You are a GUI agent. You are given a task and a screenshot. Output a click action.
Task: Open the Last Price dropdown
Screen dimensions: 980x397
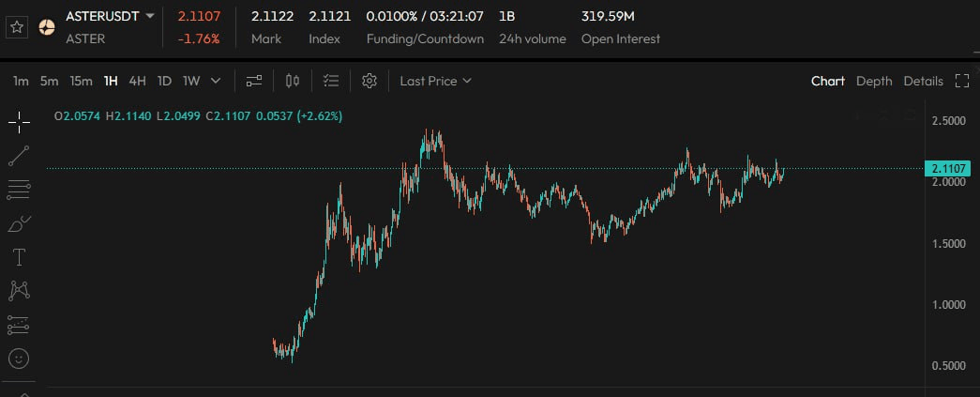[435, 81]
